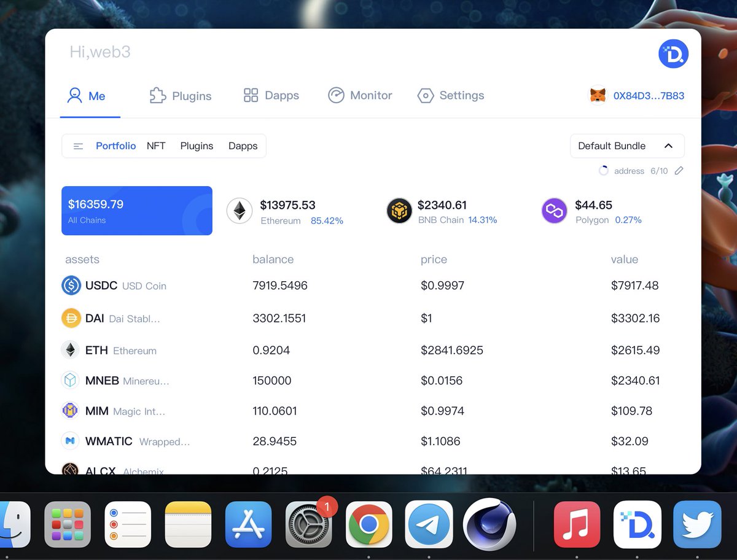737x560 pixels.
Task: Click the BNB Chain $2340.61 total
Action: (x=442, y=204)
